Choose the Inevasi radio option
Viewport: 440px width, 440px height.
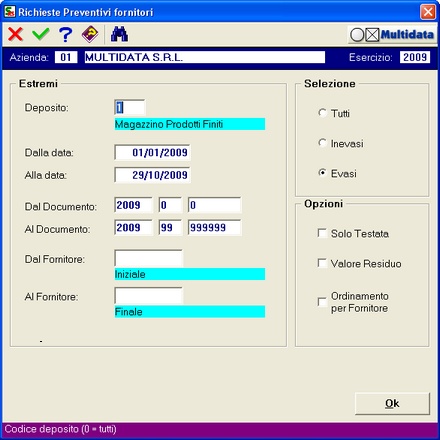322,143
